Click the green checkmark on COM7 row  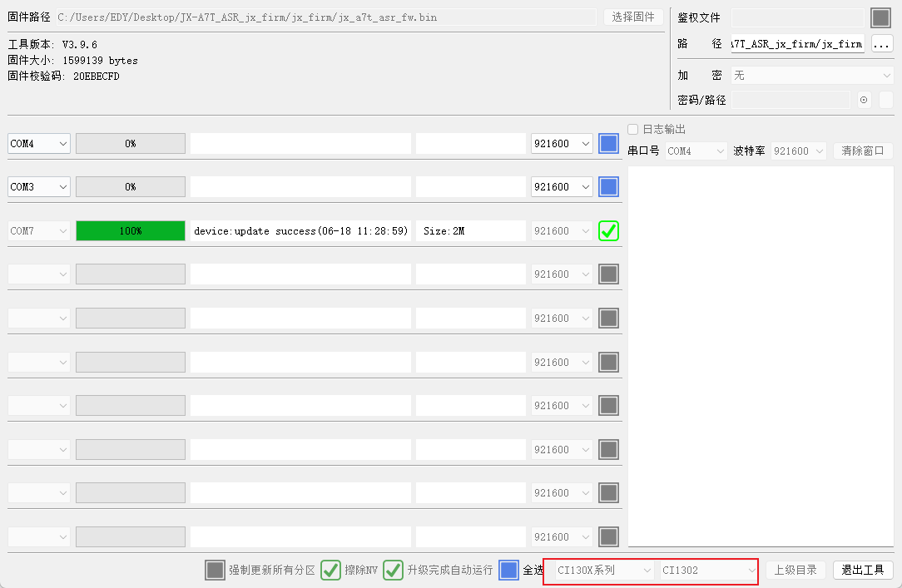(609, 231)
